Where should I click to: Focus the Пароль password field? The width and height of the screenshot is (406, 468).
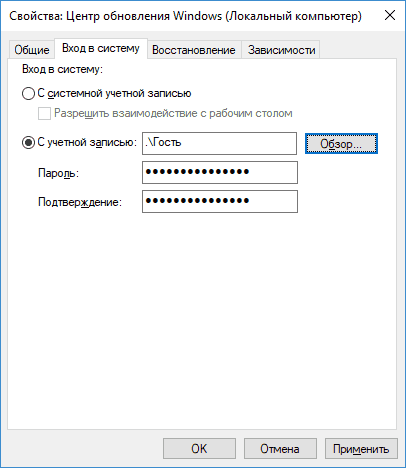pyautogui.click(x=220, y=172)
